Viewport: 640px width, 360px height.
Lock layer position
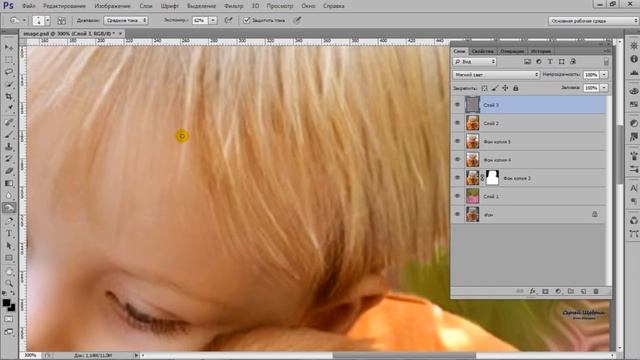pos(505,88)
